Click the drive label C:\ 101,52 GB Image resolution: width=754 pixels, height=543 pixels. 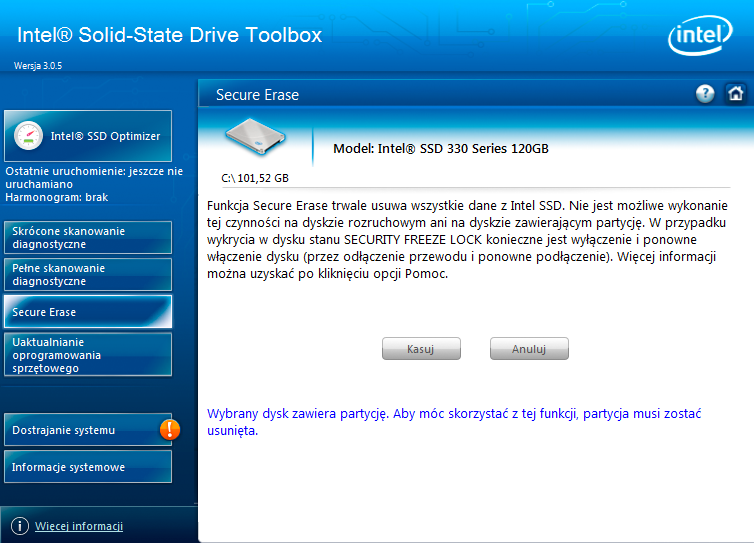coord(255,178)
